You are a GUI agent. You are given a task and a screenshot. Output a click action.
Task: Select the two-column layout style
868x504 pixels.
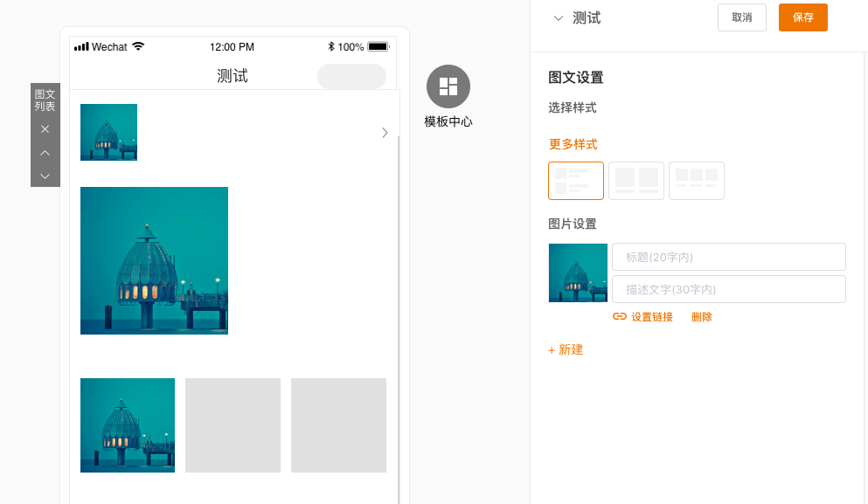click(x=636, y=181)
